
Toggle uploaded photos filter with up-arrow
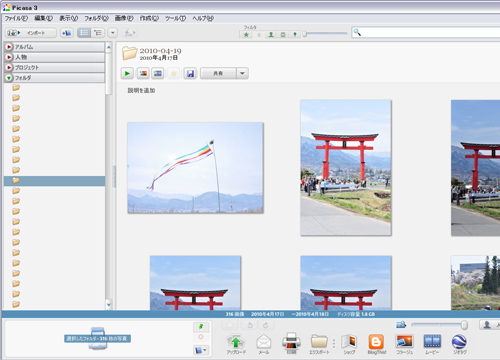259,34
